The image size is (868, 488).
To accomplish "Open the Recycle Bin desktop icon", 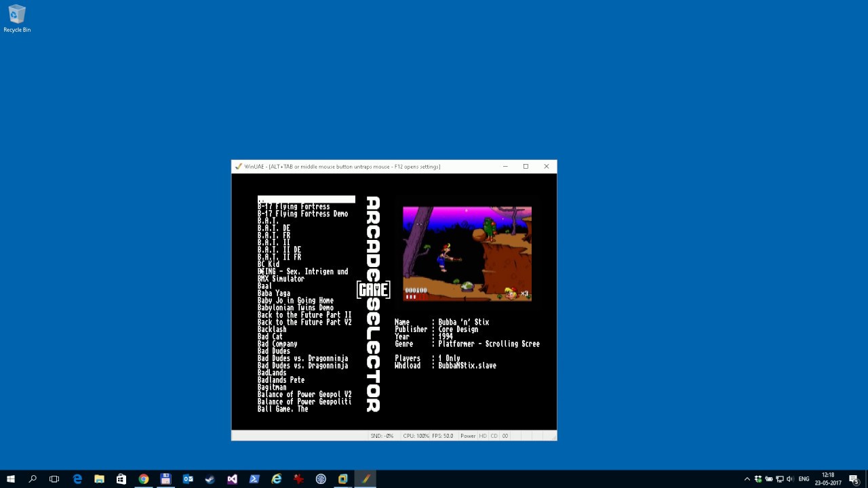I will (17, 19).
